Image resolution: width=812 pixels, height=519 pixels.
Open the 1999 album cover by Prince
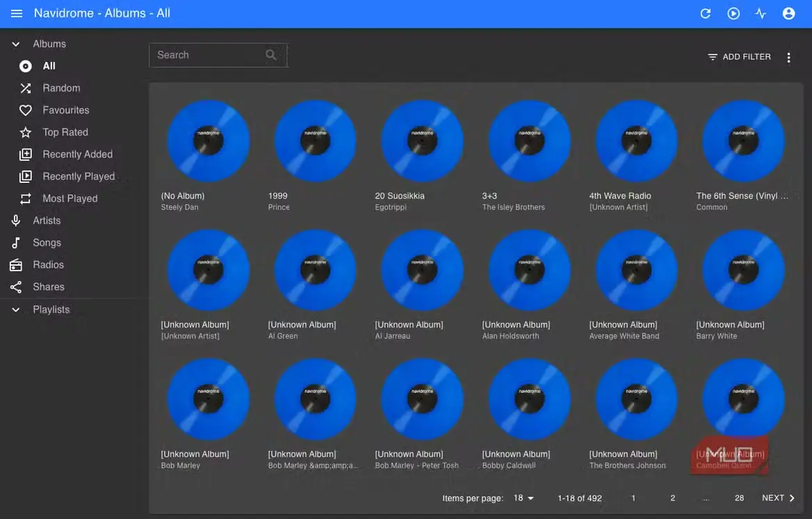click(315, 141)
